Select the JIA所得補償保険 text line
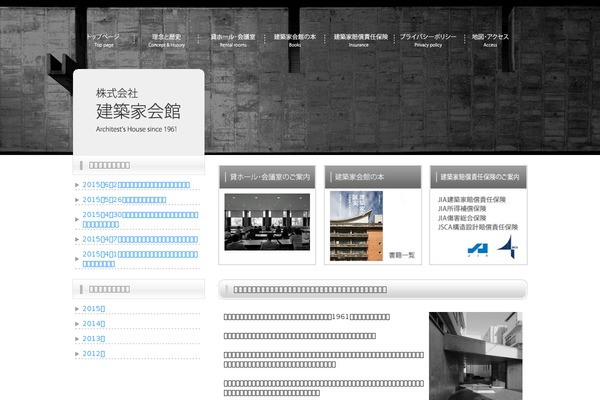600x400 pixels. [462, 209]
